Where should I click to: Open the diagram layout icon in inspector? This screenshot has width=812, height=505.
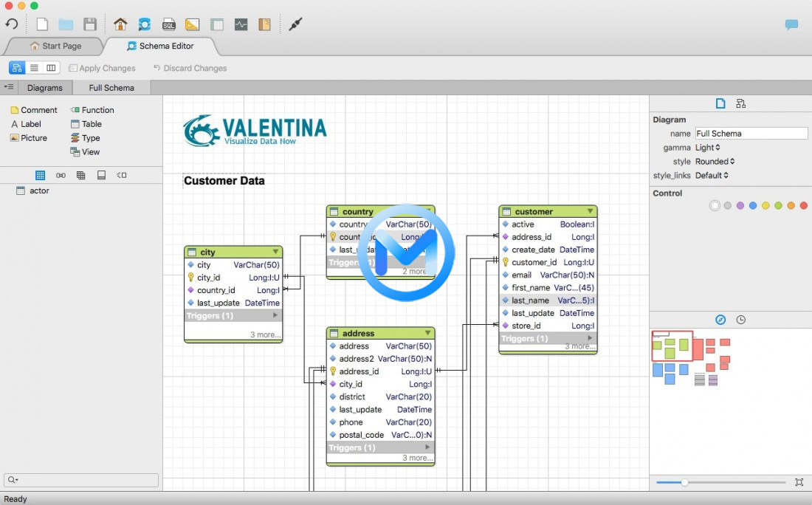(741, 103)
